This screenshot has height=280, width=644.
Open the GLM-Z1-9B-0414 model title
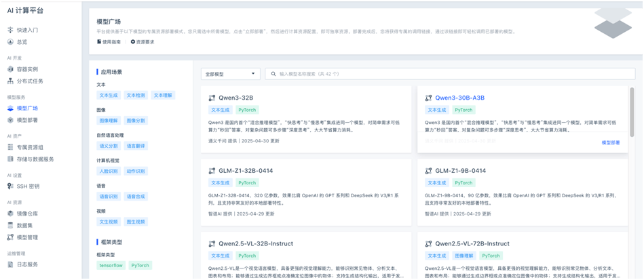click(x=460, y=171)
